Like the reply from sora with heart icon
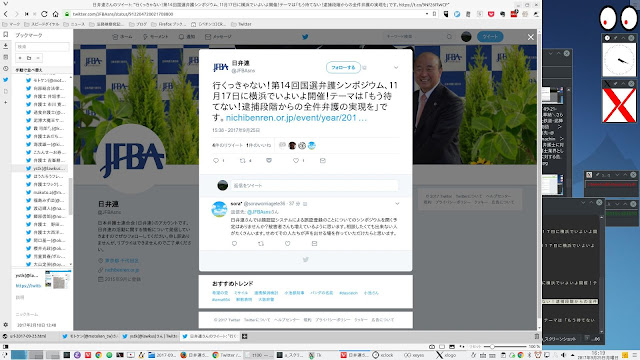This screenshot has height=360, width=640. coord(287,243)
